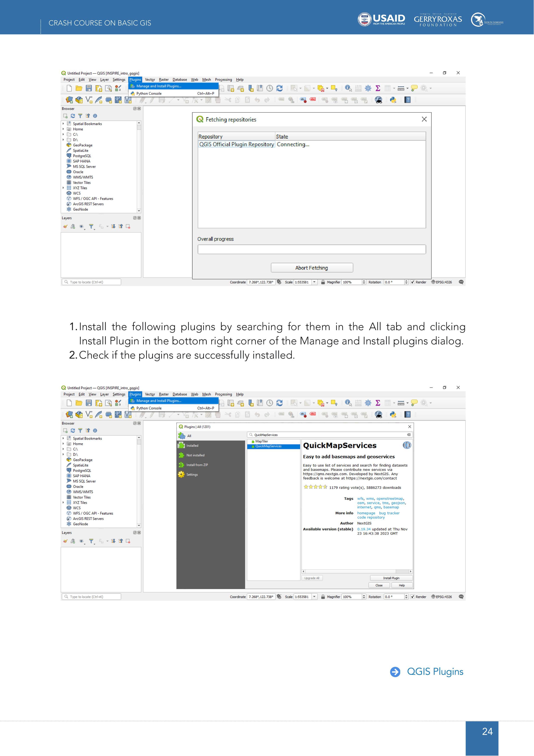Click the Install from ZIP icon
This screenshot has height=756, width=534.
pyautogui.click(x=181, y=465)
